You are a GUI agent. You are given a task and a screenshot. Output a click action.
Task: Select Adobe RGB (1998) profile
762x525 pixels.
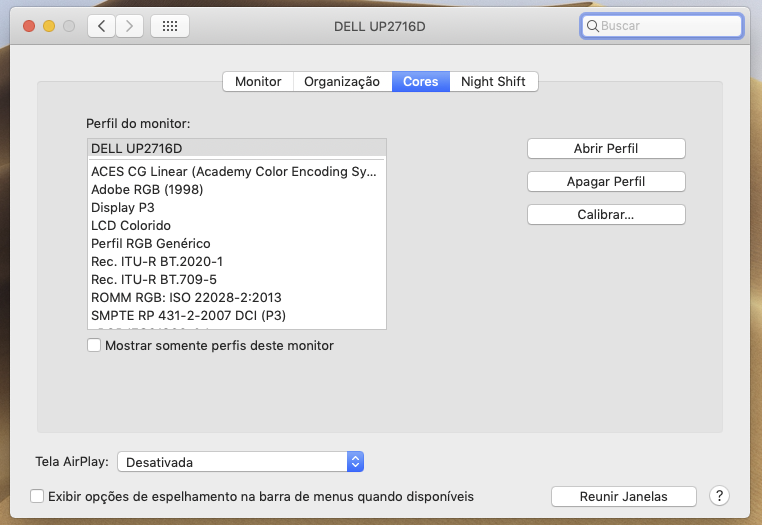tap(237, 190)
